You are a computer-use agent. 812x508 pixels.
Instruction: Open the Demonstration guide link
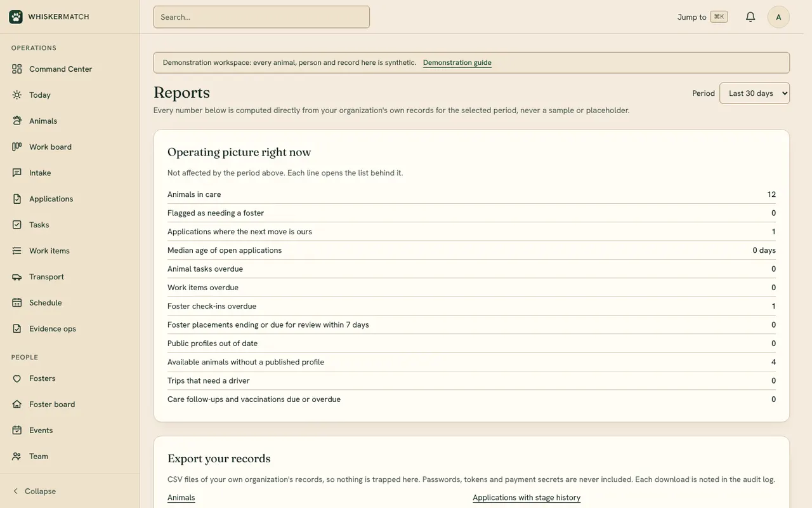point(457,62)
